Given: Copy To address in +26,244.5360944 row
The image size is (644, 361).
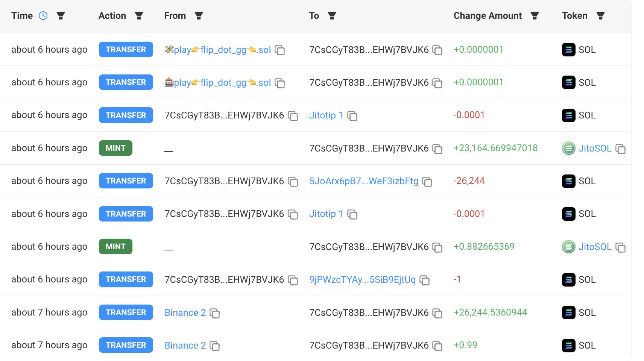Looking at the screenshot, I should 437,313.
